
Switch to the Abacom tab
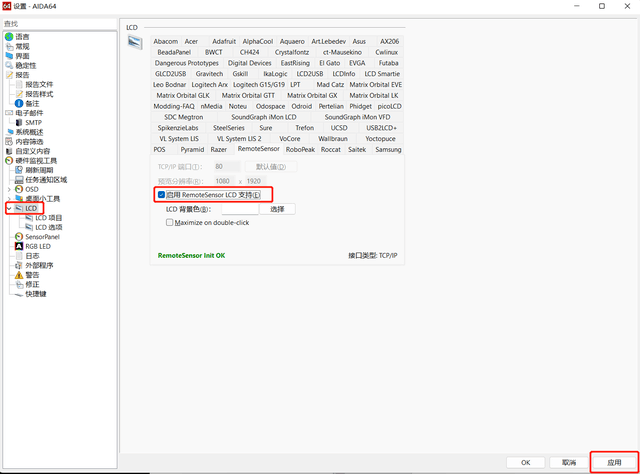click(166, 41)
